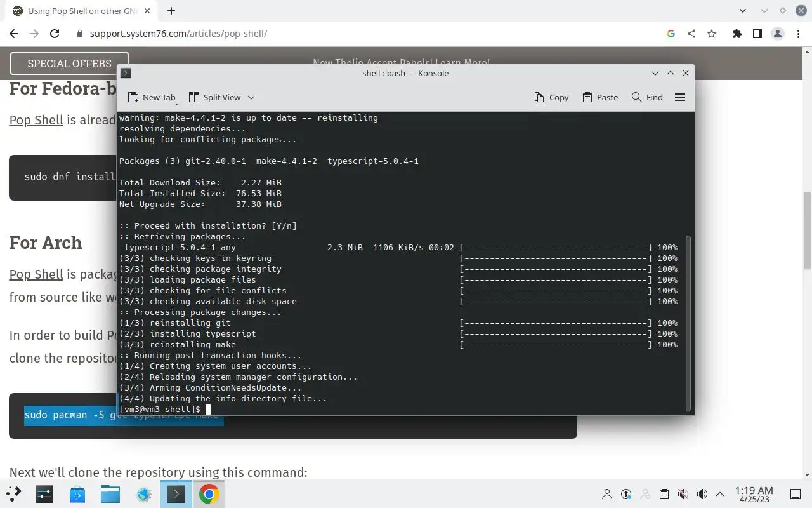Share this page icon in Chrome
The image size is (812, 508).
(x=691, y=34)
